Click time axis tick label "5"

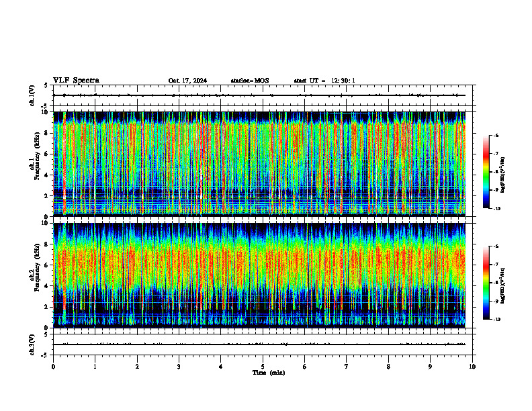(263, 367)
